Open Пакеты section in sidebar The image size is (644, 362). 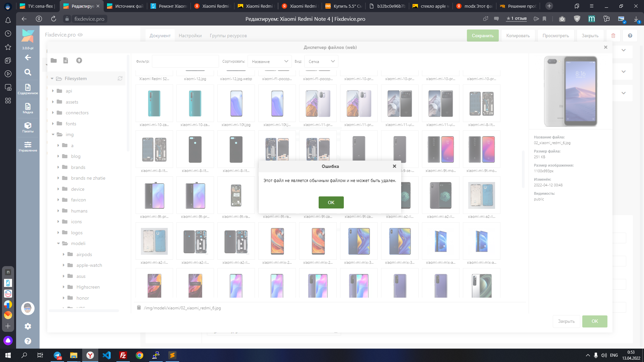[x=28, y=127]
